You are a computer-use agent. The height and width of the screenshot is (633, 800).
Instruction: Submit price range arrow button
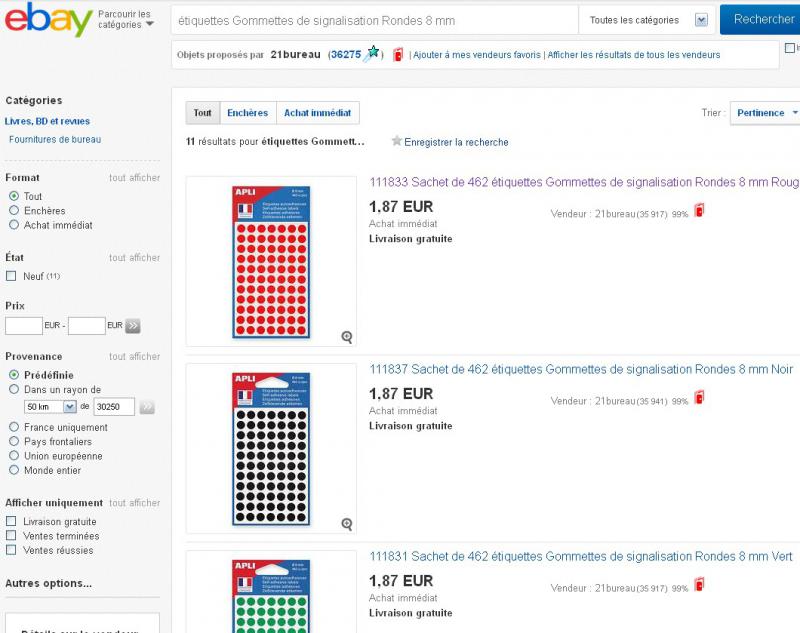pyautogui.click(x=133, y=326)
